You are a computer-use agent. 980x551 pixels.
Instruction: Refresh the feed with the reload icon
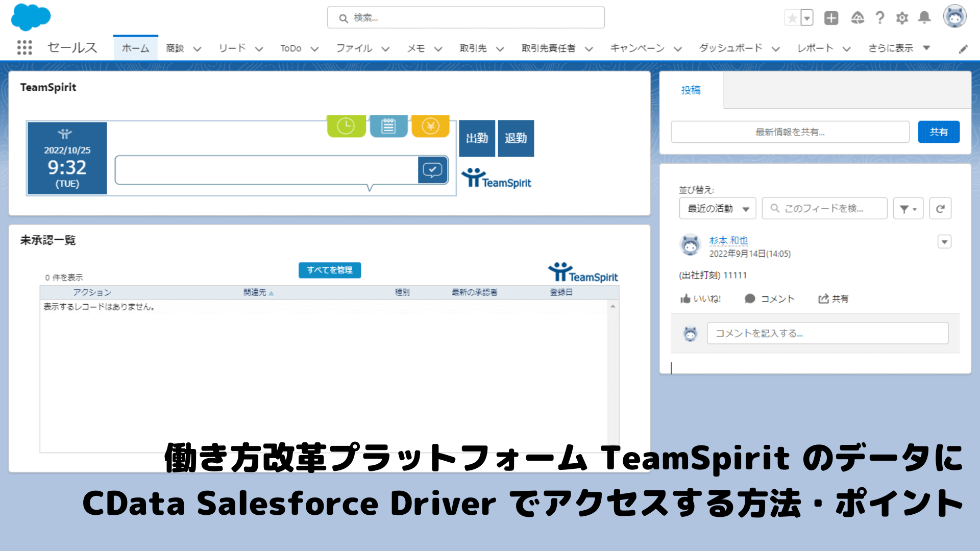[940, 209]
